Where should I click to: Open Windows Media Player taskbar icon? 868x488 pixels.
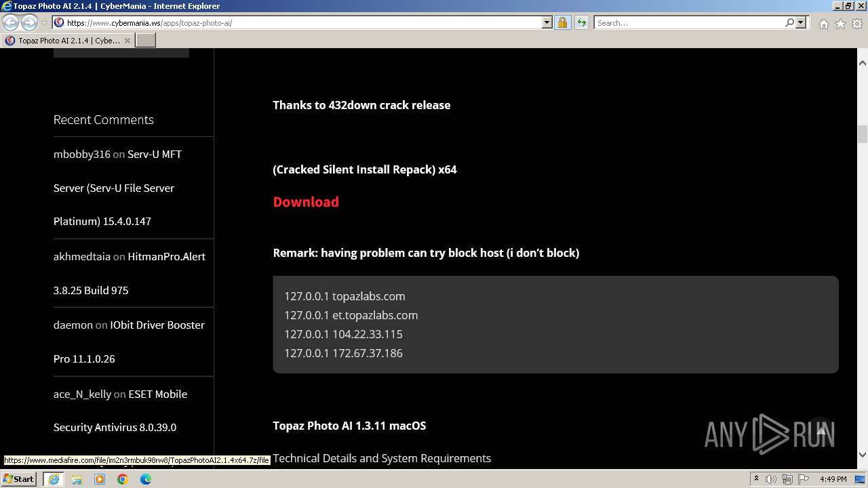(100, 479)
